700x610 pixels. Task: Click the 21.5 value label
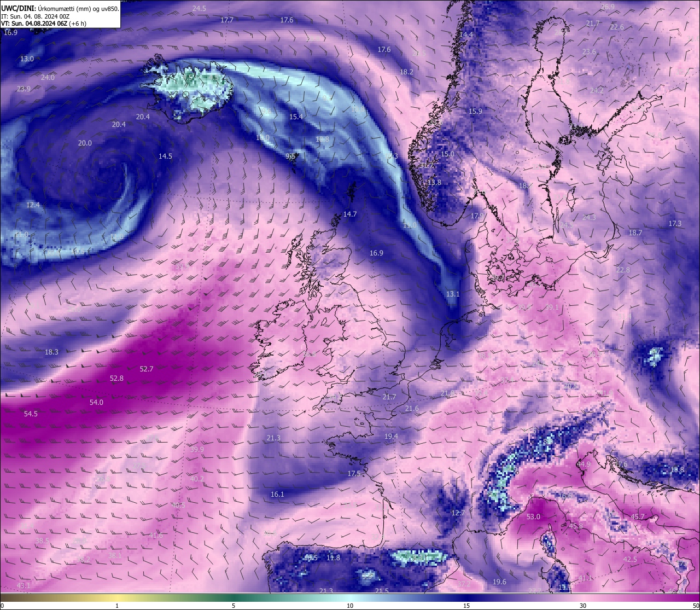click(x=382, y=591)
